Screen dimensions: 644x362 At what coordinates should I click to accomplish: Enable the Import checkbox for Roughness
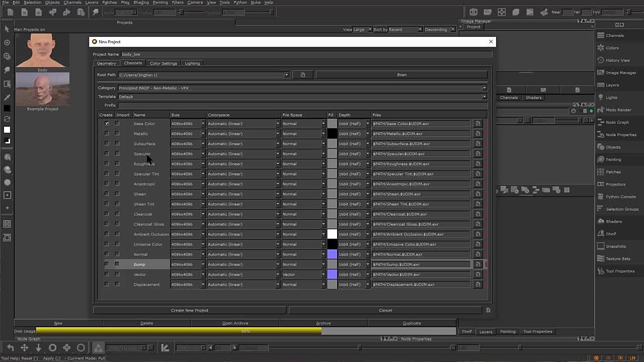click(x=117, y=163)
